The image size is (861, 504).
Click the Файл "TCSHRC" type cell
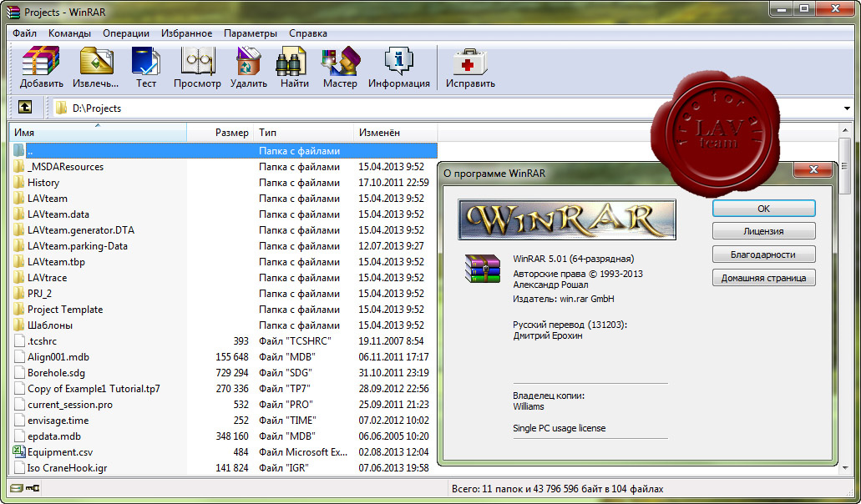click(x=296, y=341)
